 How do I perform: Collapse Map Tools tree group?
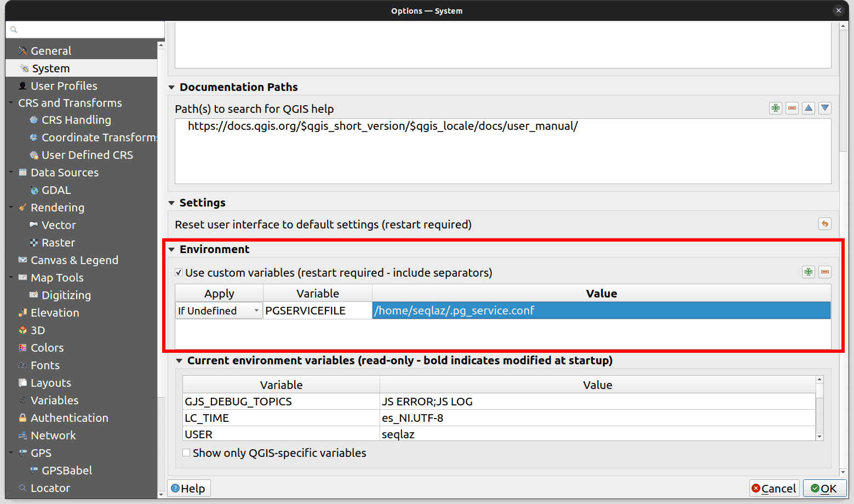tap(11, 277)
